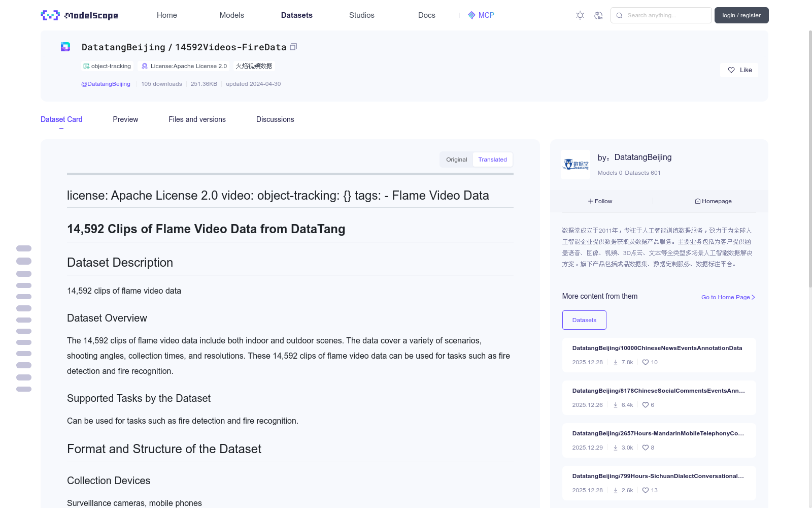Click the heart icon in the Like button

click(x=731, y=70)
